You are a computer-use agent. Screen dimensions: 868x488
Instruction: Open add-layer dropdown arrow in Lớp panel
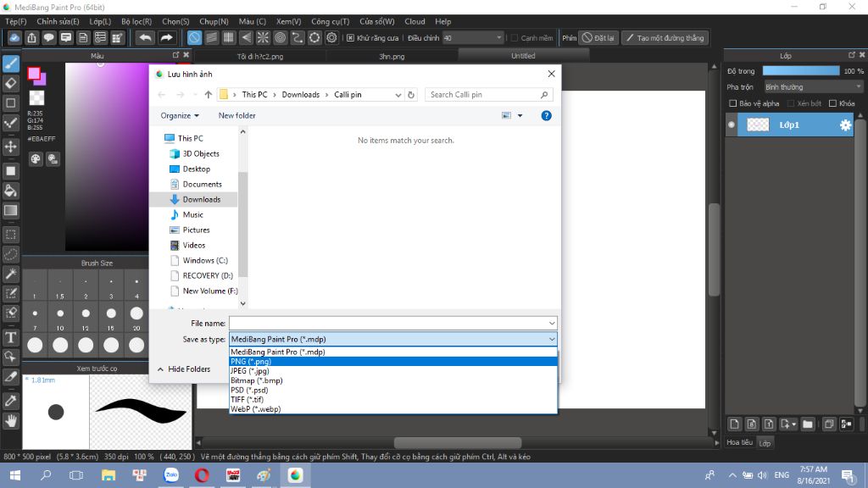point(793,424)
